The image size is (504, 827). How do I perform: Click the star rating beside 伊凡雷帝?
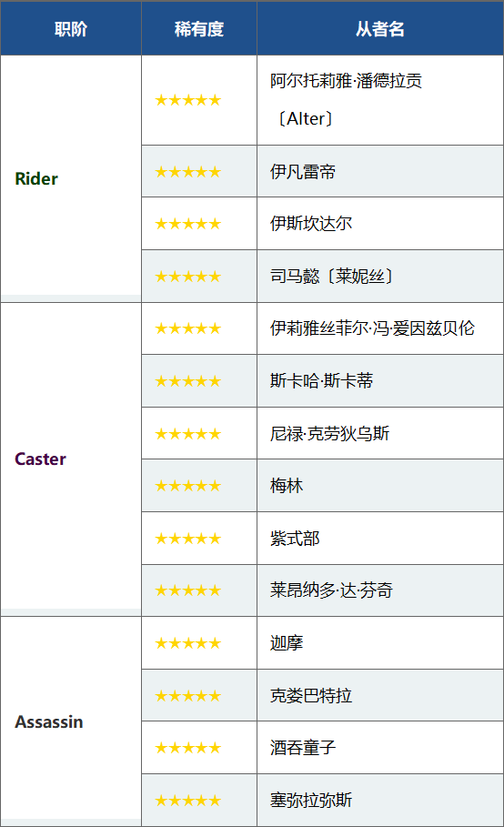[187, 172]
